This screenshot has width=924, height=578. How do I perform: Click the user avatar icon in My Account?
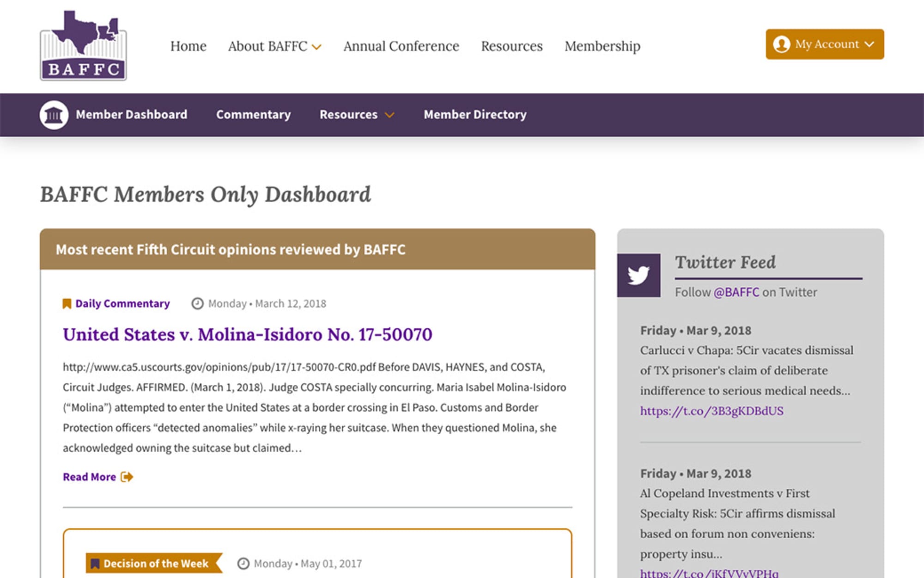781,44
